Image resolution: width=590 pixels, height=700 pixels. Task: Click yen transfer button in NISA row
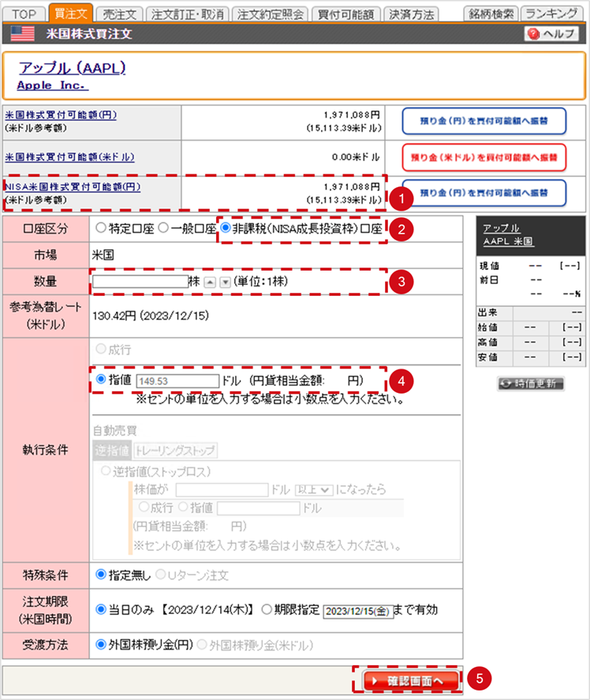click(x=484, y=193)
